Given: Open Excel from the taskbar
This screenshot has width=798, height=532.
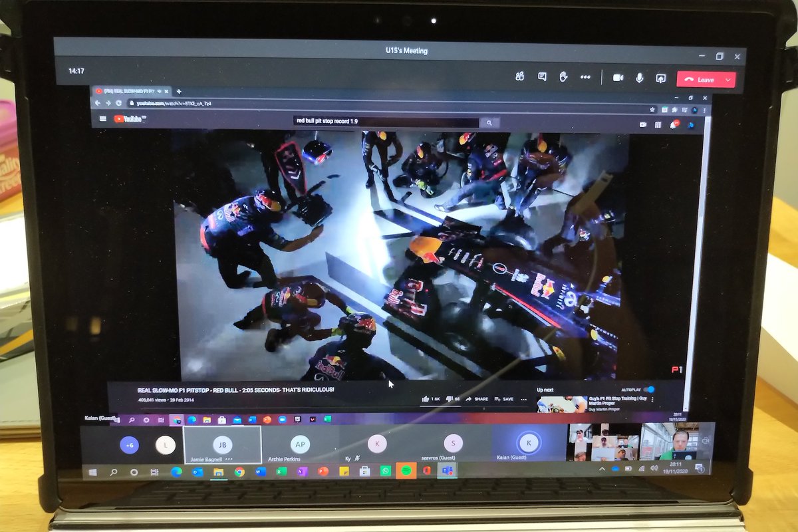Looking at the screenshot, I should coord(281,471).
